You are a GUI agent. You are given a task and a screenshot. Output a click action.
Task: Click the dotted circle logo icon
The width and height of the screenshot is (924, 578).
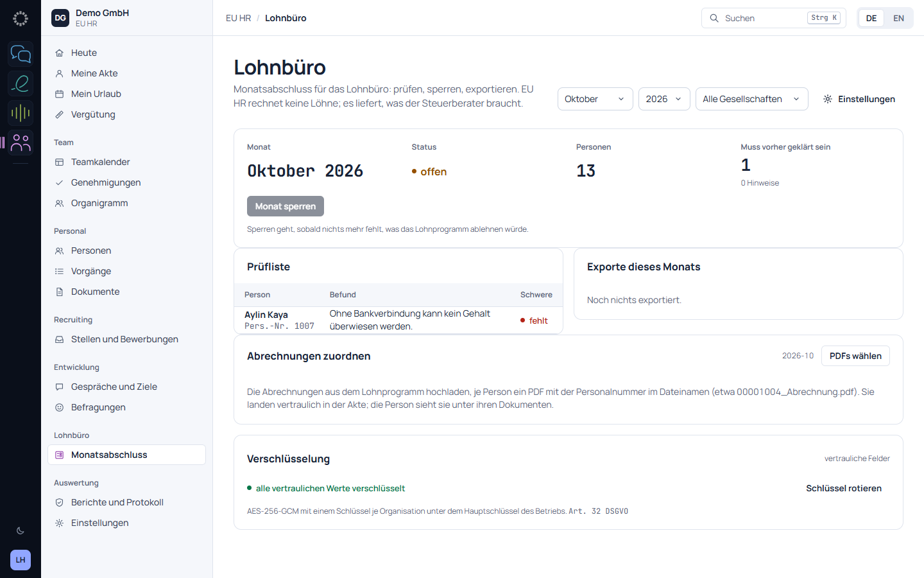pyautogui.click(x=21, y=19)
